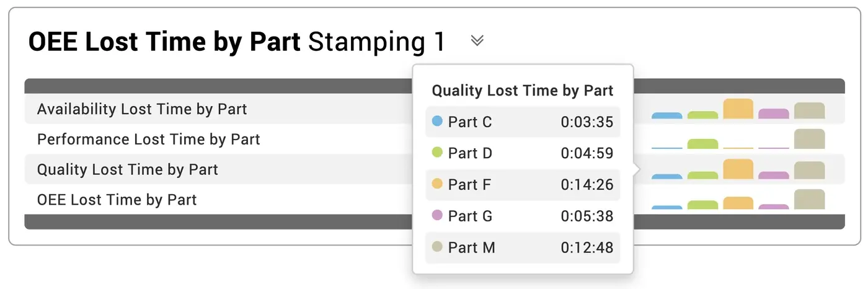868x289 pixels.
Task: Select Part C entry in tooltip
Action: (523, 122)
